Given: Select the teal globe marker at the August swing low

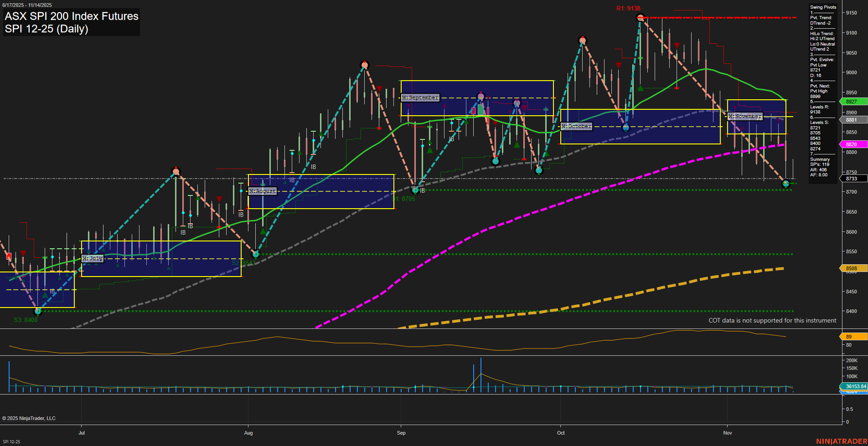Looking at the screenshot, I should (x=256, y=255).
